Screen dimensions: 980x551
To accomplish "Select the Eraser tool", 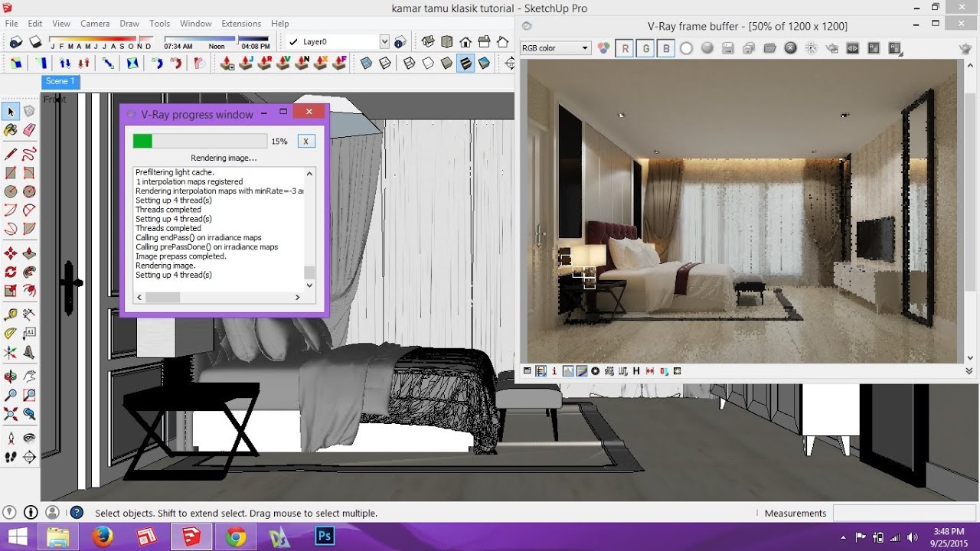I will tap(29, 131).
